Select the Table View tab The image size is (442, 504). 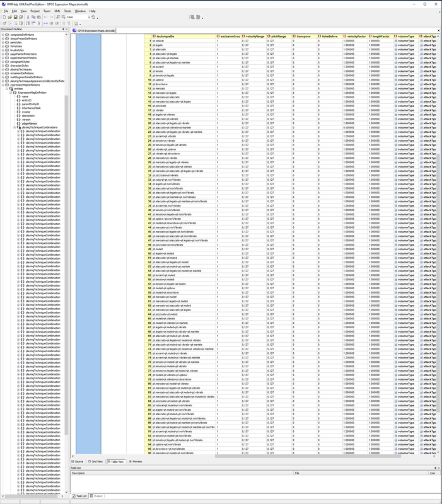tap(115, 462)
